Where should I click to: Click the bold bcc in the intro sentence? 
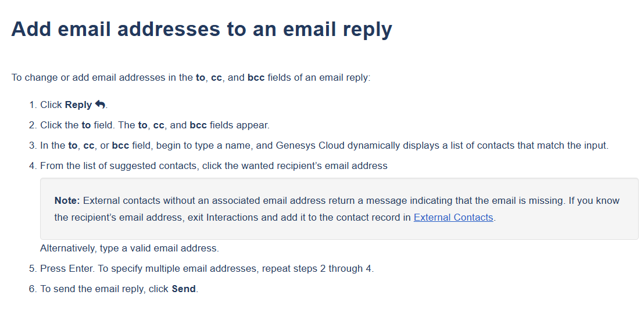tap(256, 77)
